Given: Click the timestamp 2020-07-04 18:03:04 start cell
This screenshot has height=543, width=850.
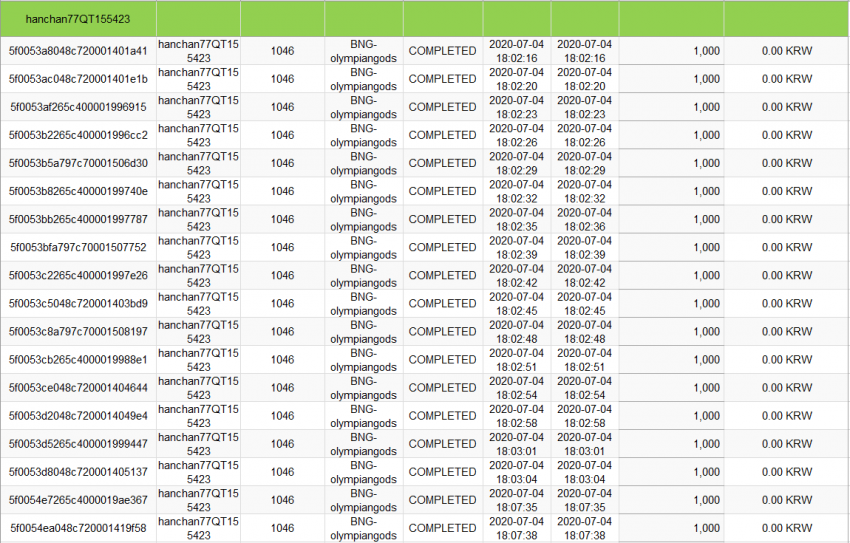Looking at the screenshot, I should (x=517, y=472).
